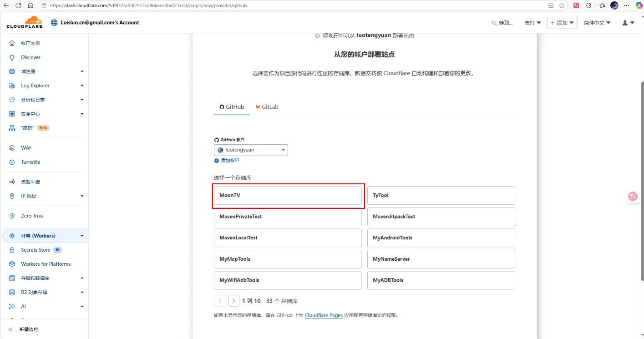
Task: Select the MyWifiAdbTools repository
Action: coord(288,280)
